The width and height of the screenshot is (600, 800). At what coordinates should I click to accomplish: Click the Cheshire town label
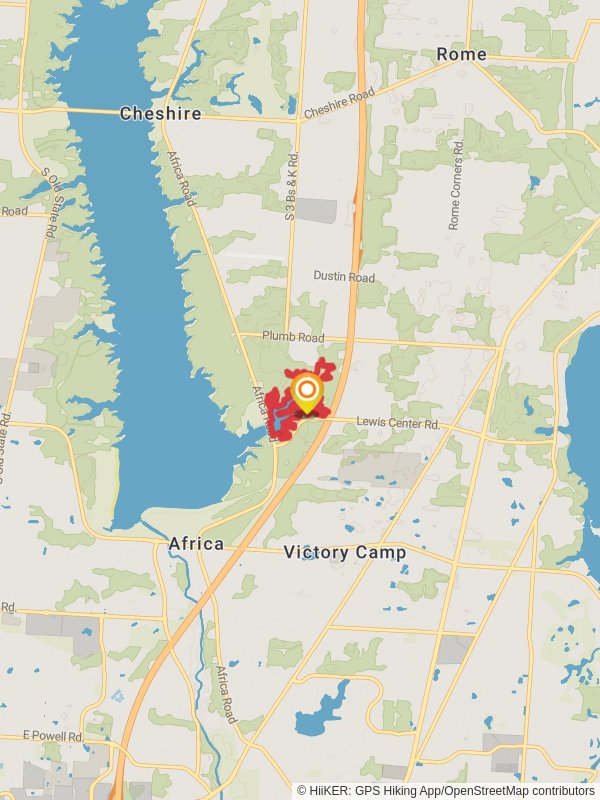[160, 113]
